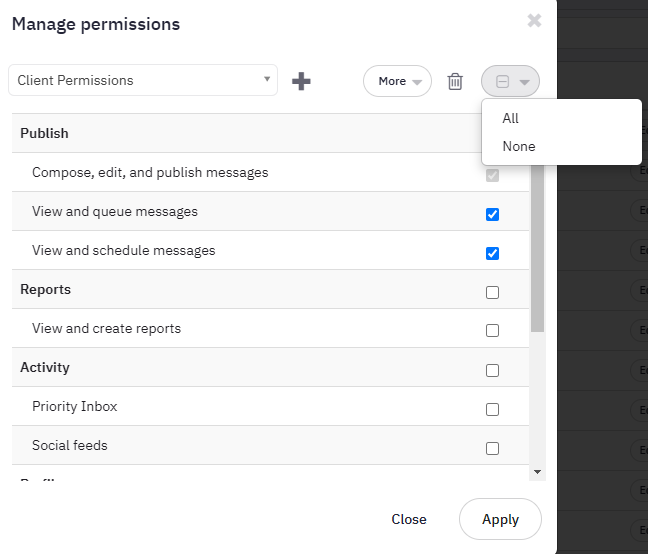648x554 pixels.
Task: Close the dialog with the X icon
Action: [x=534, y=20]
